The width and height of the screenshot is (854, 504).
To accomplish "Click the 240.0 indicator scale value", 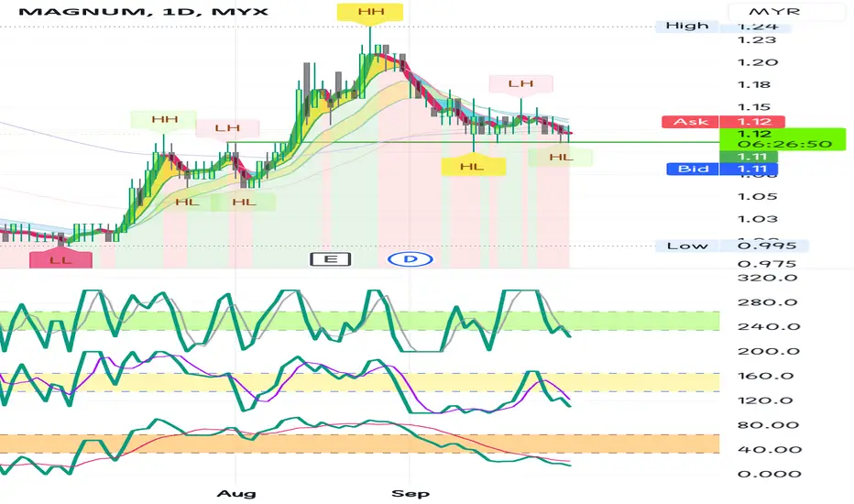I will (x=768, y=327).
